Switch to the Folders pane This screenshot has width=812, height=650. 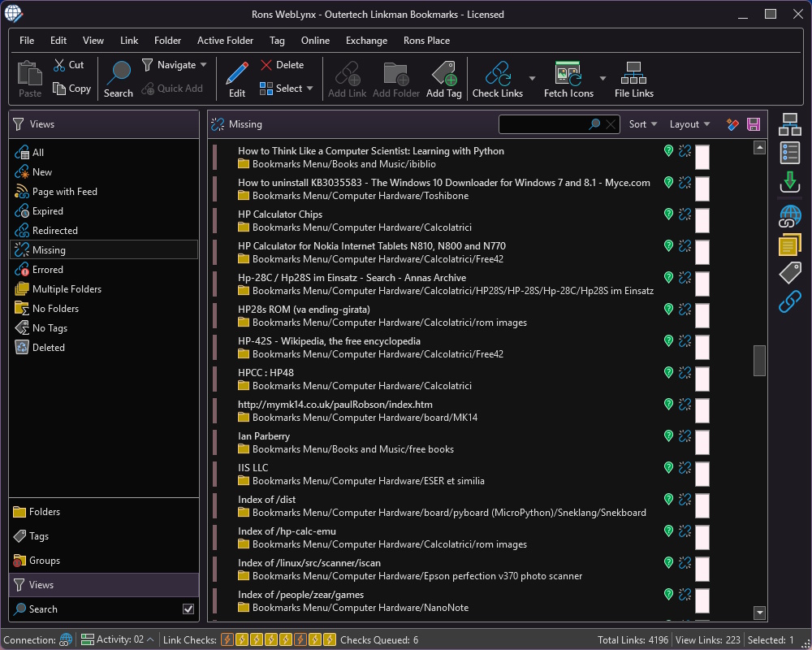[104, 512]
